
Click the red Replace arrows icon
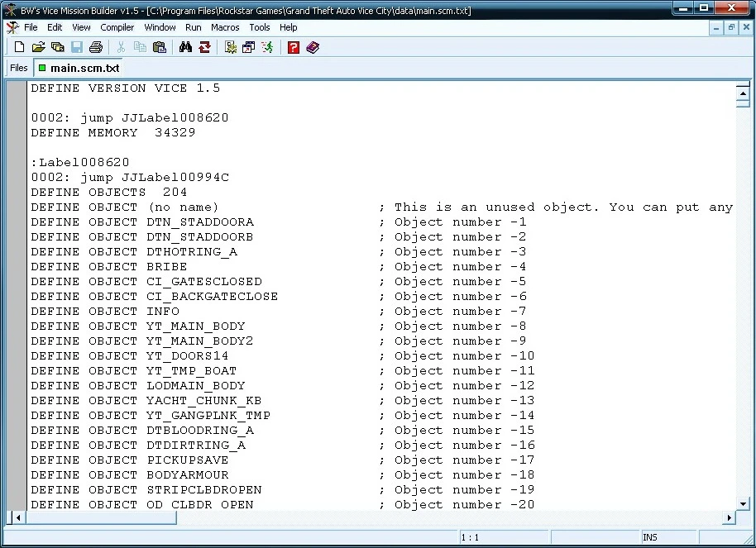coord(204,47)
